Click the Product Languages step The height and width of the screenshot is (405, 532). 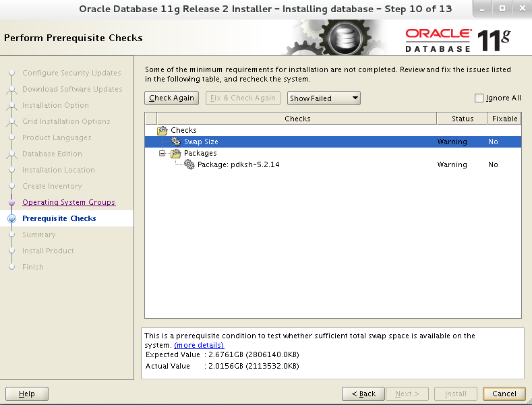click(57, 137)
